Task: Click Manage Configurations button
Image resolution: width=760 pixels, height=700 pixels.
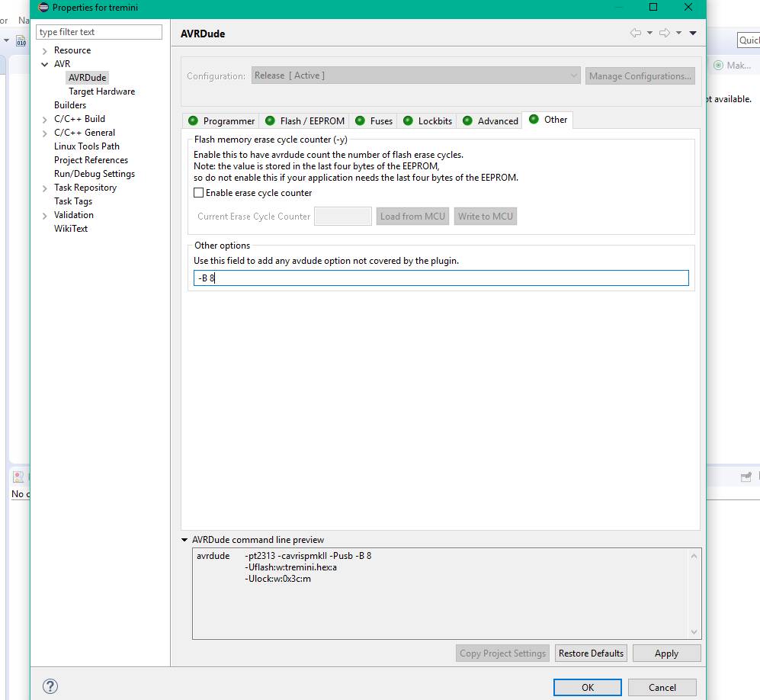Action: [x=640, y=76]
